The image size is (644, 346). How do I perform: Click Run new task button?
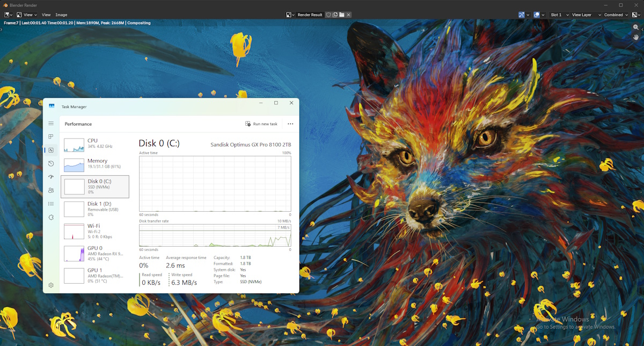(x=261, y=124)
